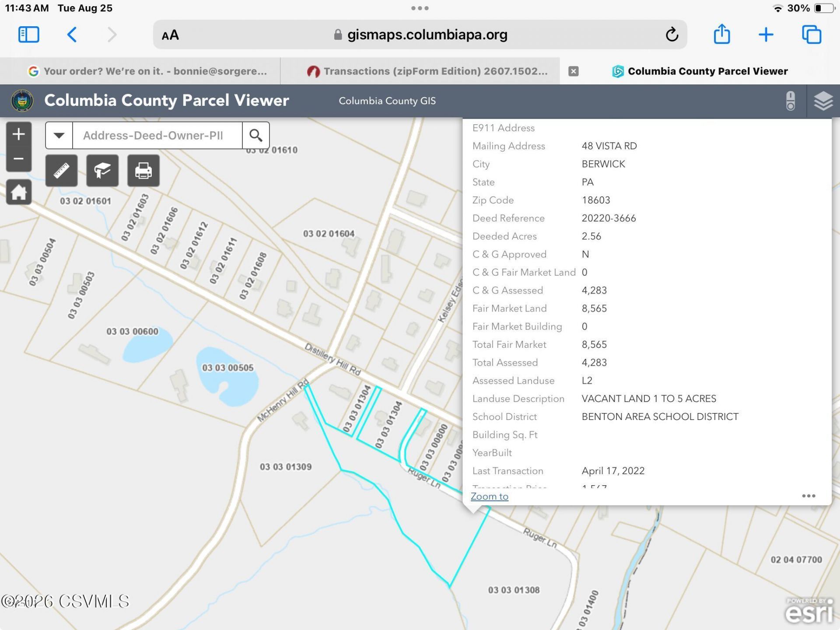The width and height of the screenshot is (840, 630).
Task: Close the Columbia County Parcel Viewer tab
Action: tap(574, 71)
